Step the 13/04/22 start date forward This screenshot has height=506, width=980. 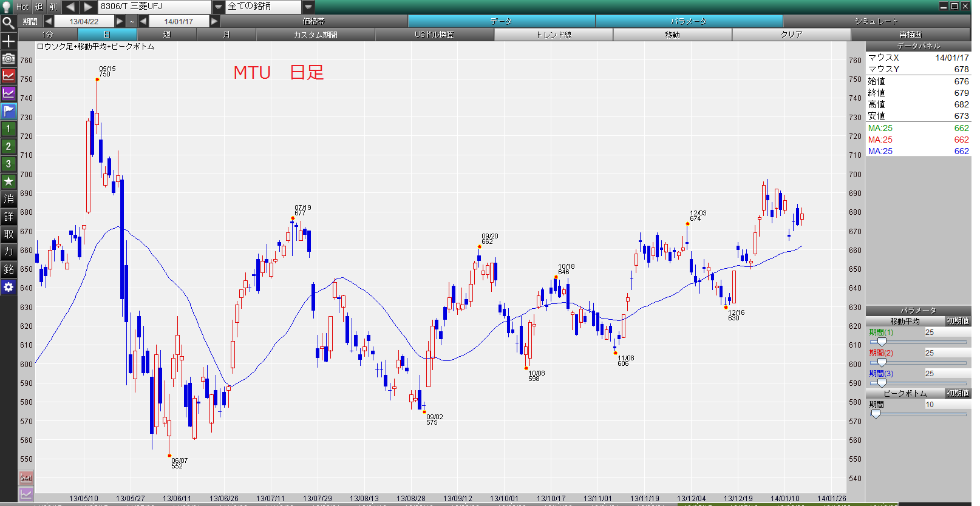(x=120, y=21)
